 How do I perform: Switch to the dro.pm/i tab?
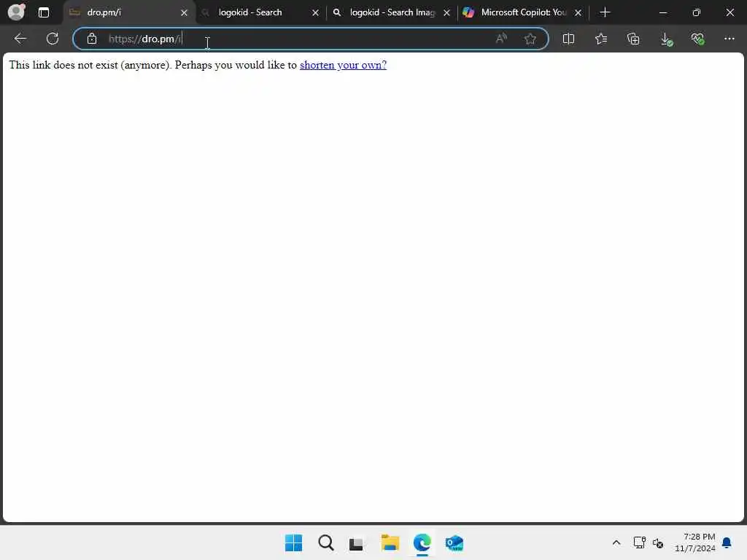pyautogui.click(x=128, y=12)
